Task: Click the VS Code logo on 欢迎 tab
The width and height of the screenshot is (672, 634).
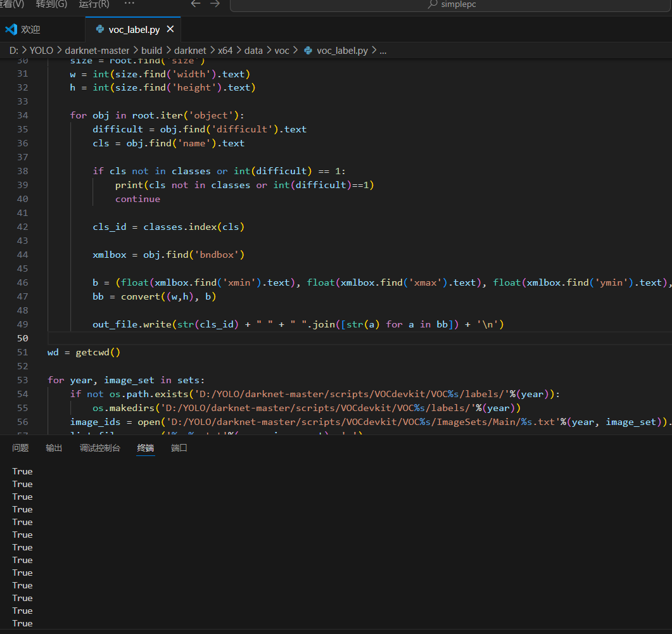Action: 11,29
